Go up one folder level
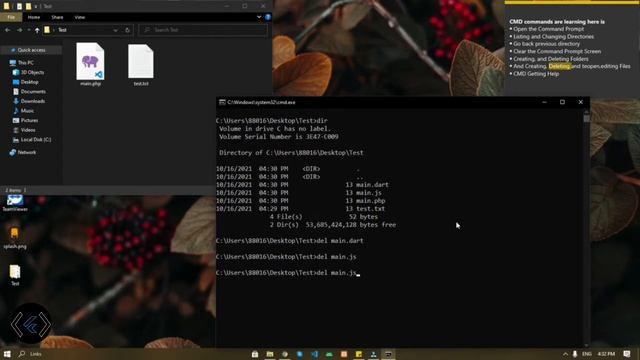 37,30
